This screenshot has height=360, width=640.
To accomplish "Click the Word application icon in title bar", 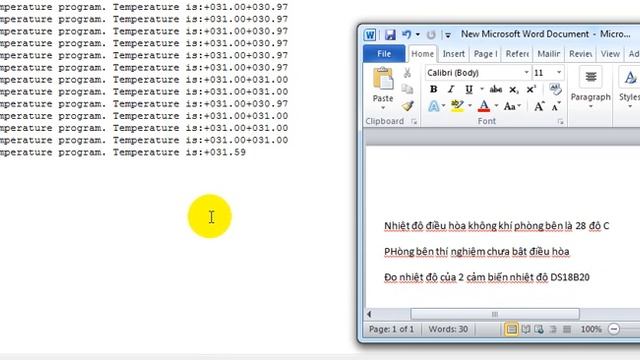I will click(370, 35).
